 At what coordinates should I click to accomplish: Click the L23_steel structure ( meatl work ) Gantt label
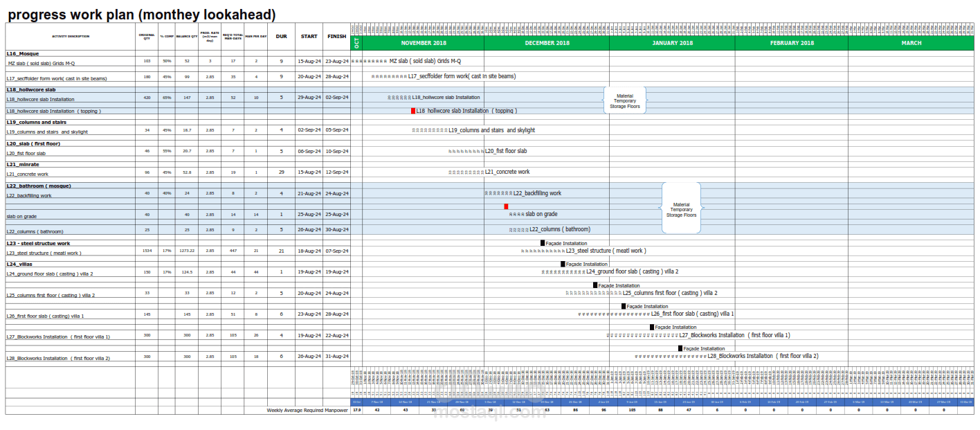[x=606, y=251]
